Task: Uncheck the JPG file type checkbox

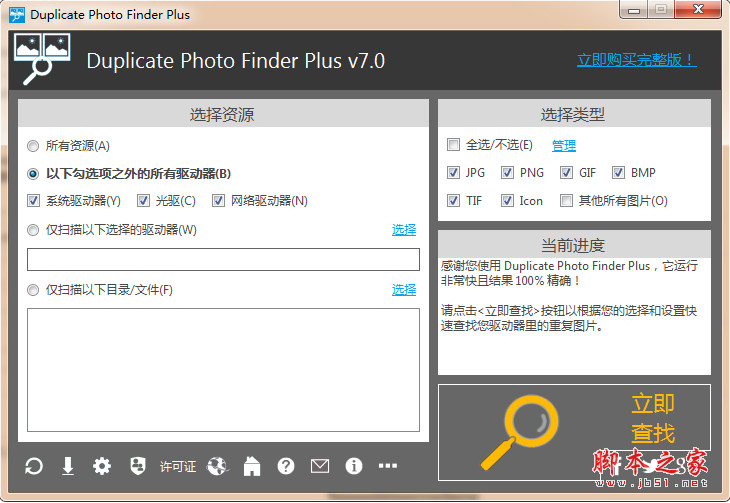Action: [453, 173]
